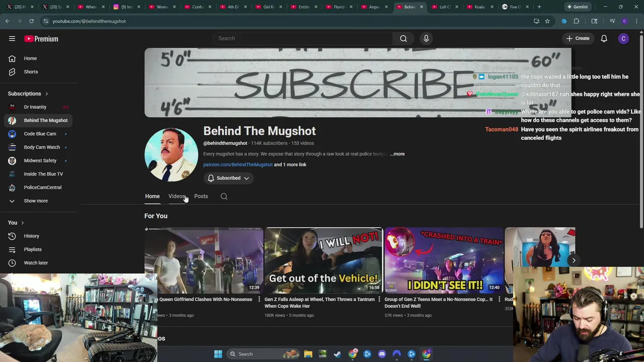644x362 pixels.
Task: Open the and 1 more link
Action: click(x=290, y=164)
